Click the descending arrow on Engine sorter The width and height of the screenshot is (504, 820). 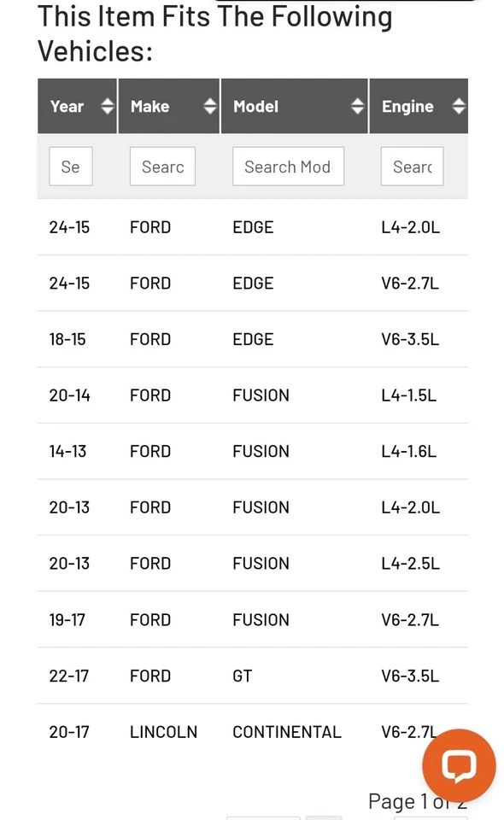(x=459, y=111)
